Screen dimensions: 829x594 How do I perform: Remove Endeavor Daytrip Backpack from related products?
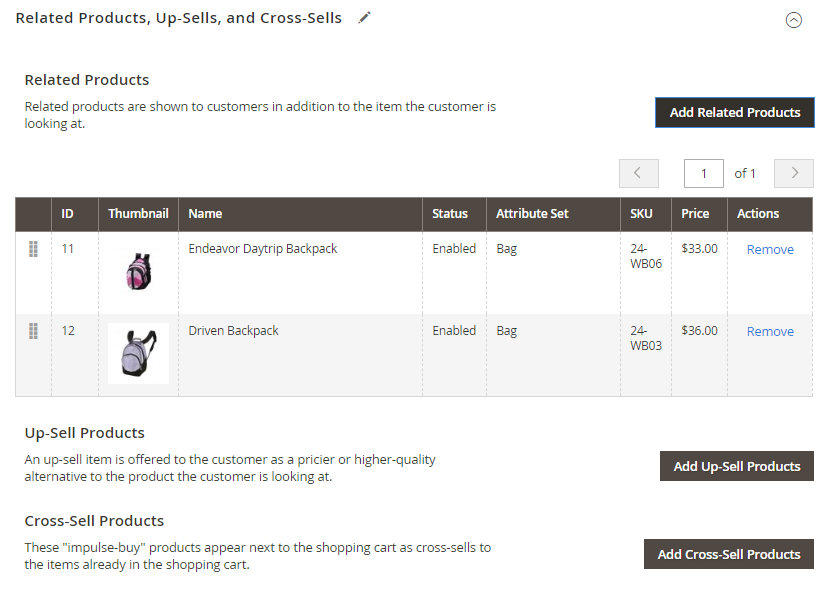click(770, 249)
